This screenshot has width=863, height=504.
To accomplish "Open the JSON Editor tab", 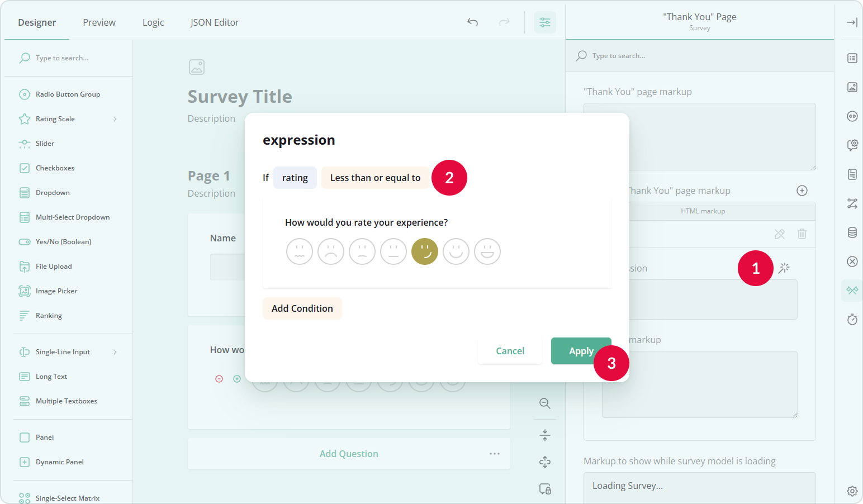I will pos(214,22).
